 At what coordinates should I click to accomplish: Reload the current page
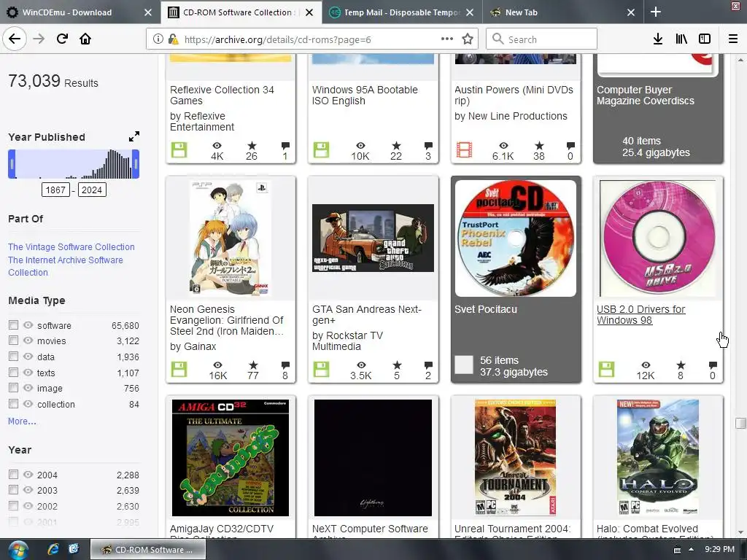62,39
